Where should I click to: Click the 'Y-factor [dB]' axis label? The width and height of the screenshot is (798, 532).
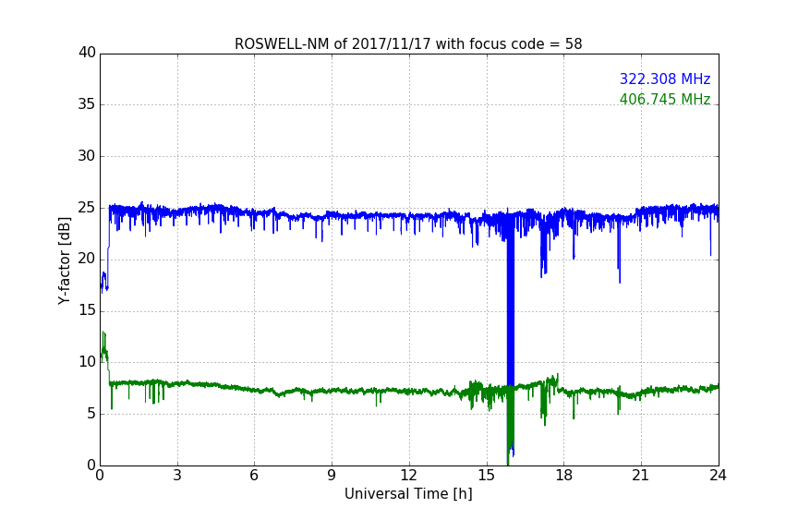point(64,260)
